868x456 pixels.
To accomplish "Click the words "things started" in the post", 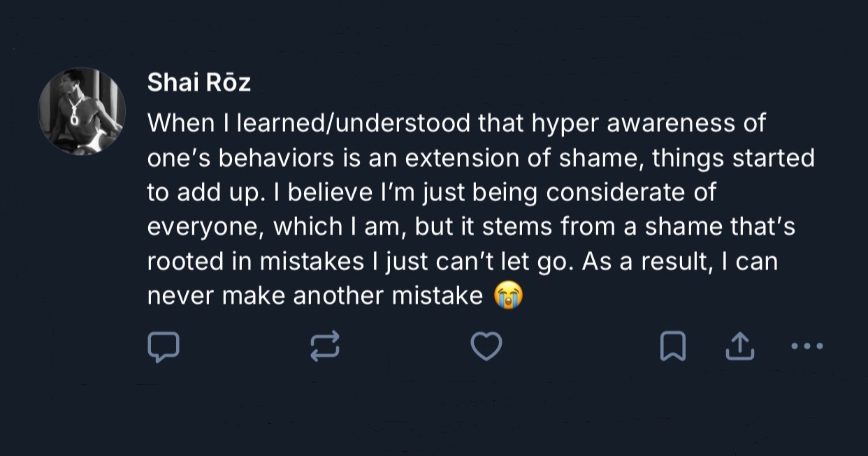I will pyautogui.click(x=733, y=158).
